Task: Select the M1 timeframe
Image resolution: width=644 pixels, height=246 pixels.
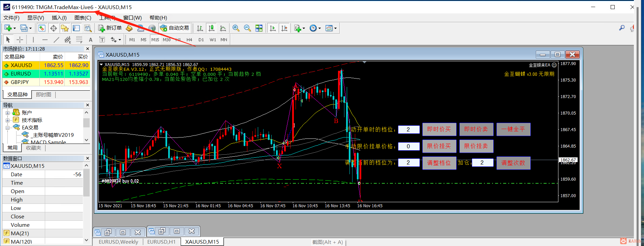Action: (x=132, y=40)
